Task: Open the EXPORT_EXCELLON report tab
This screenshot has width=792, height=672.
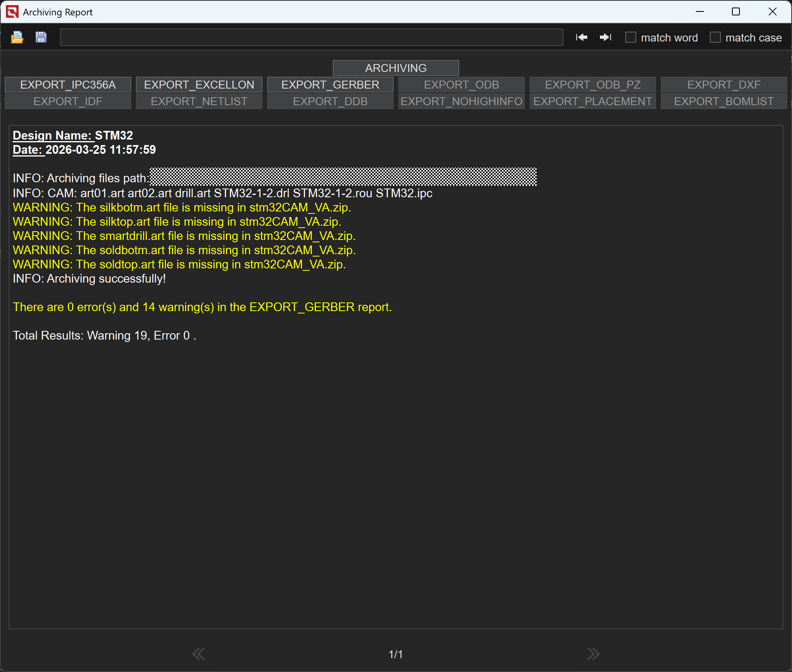Action: coord(199,85)
